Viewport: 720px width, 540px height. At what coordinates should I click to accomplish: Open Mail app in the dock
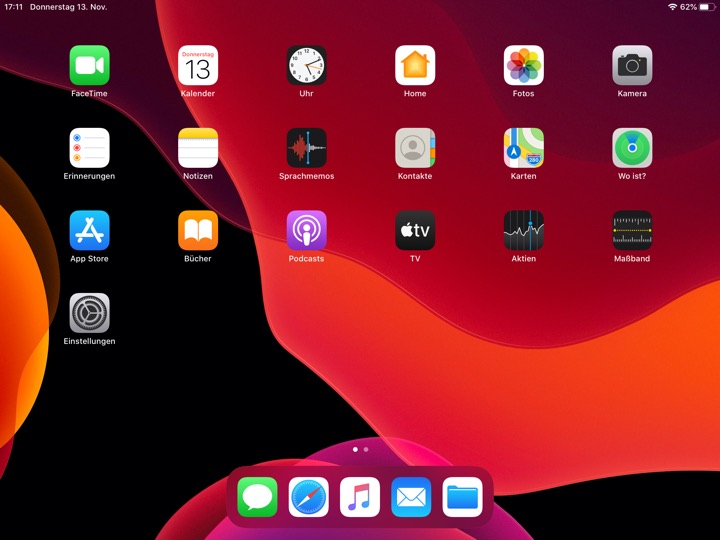[x=411, y=497]
